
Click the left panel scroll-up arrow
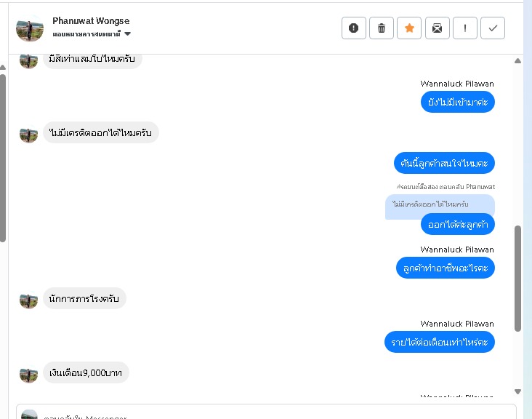pos(3,67)
